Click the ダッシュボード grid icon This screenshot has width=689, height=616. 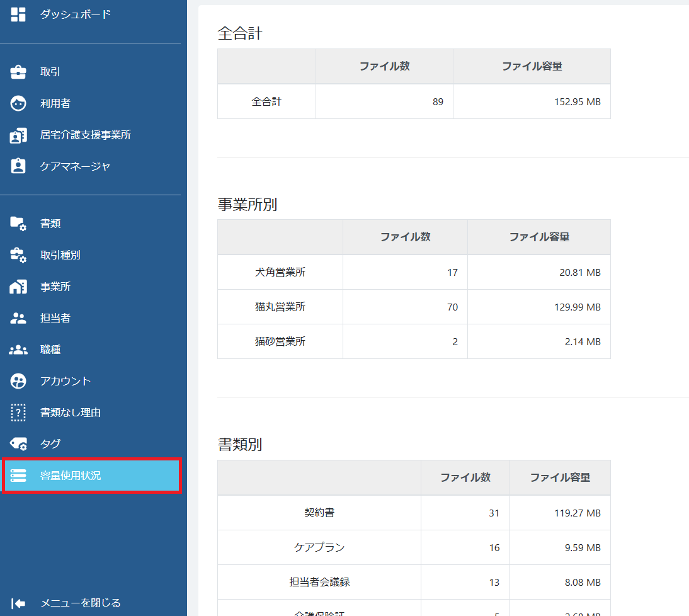[x=18, y=13]
